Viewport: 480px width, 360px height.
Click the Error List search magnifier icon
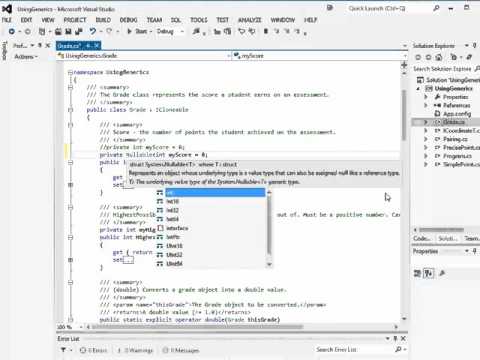[398, 349]
